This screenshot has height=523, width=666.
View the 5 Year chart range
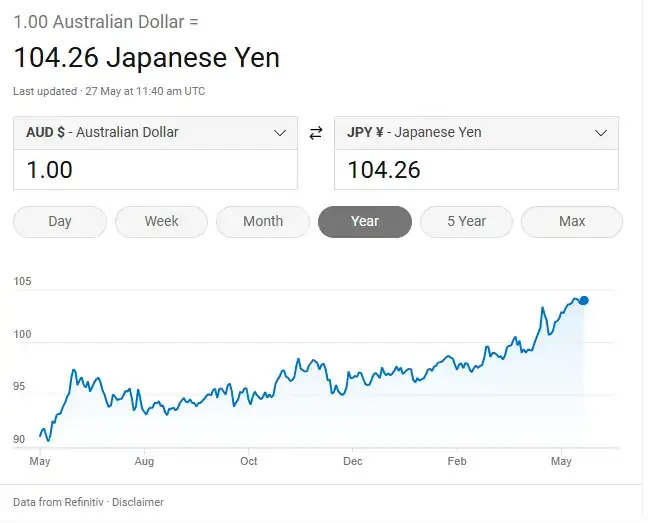[x=466, y=222]
